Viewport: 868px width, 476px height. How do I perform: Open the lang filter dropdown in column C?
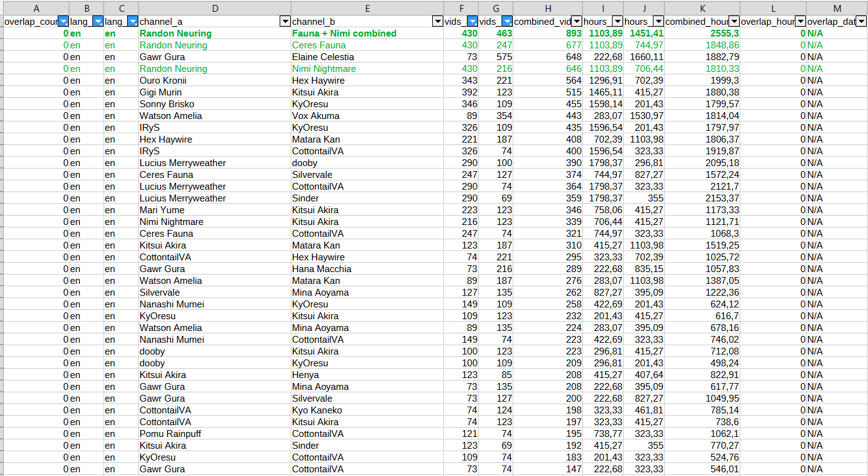click(133, 22)
